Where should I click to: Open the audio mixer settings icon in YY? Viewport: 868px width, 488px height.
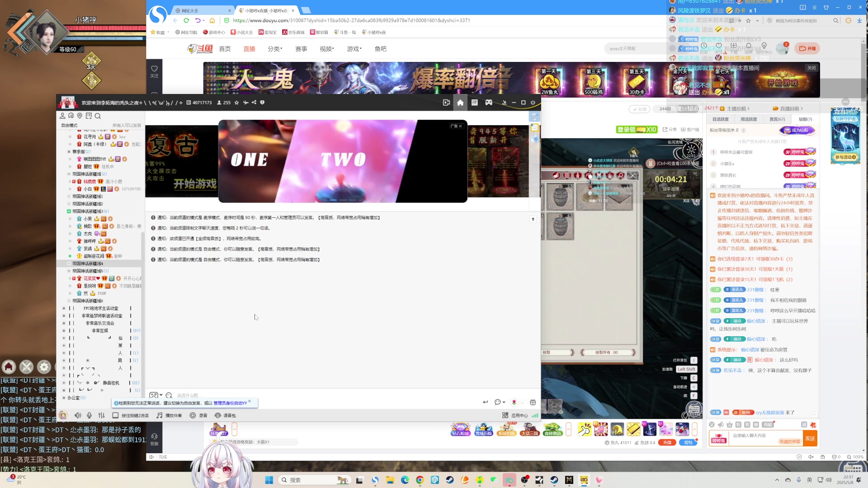(x=101, y=415)
